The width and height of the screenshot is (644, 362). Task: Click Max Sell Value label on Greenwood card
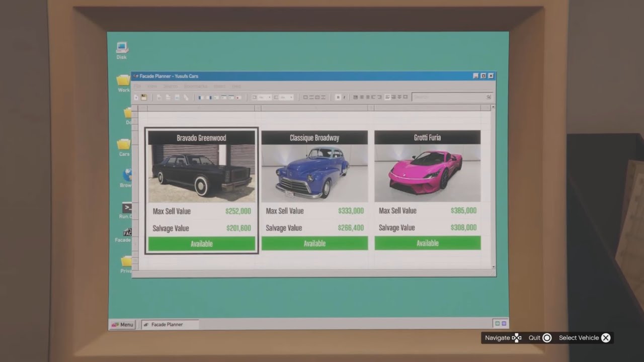pos(172,211)
